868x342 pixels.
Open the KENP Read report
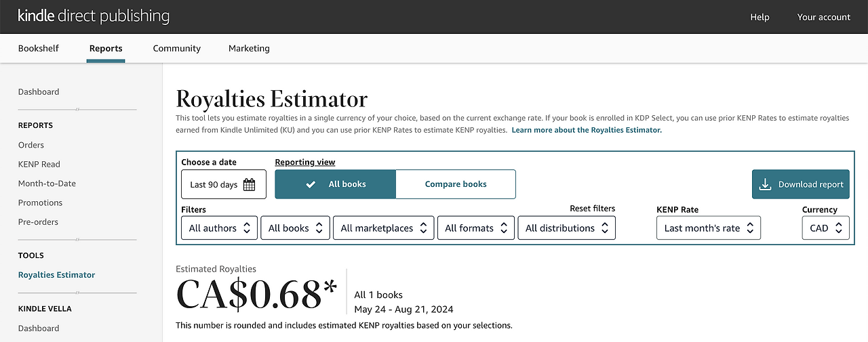tap(39, 165)
